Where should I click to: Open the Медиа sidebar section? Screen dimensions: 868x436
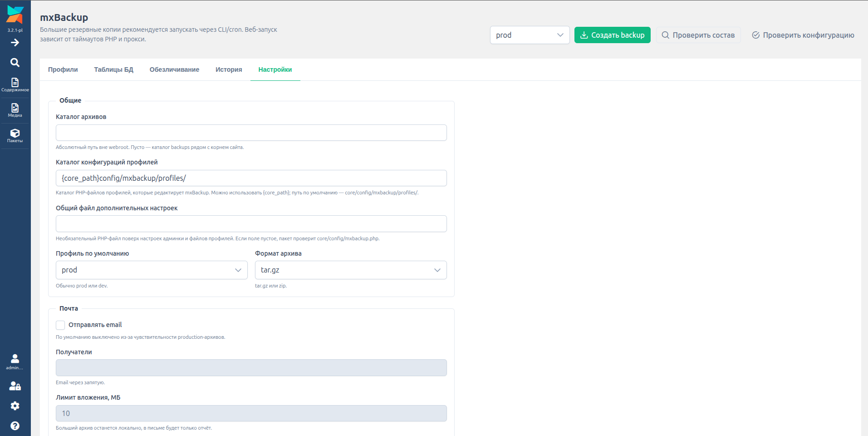pos(15,110)
